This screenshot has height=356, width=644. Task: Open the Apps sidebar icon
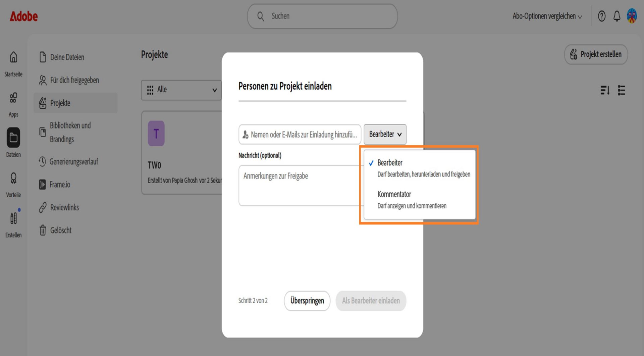tap(13, 98)
